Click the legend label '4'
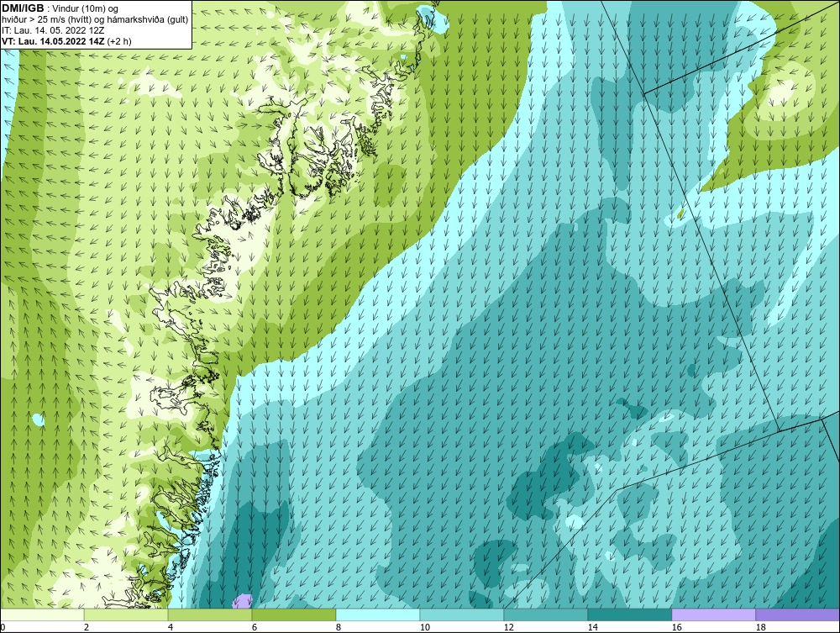840x633 pixels. click(x=171, y=627)
